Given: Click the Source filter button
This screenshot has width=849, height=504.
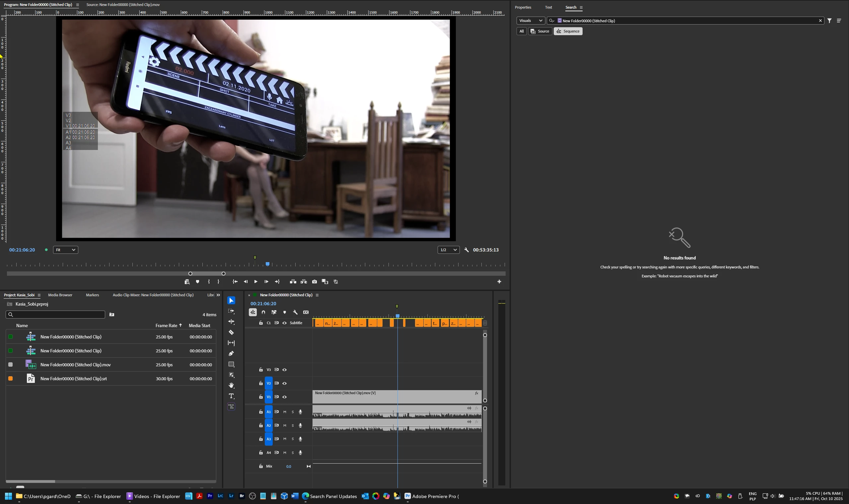Looking at the screenshot, I should (x=540, y=31).
